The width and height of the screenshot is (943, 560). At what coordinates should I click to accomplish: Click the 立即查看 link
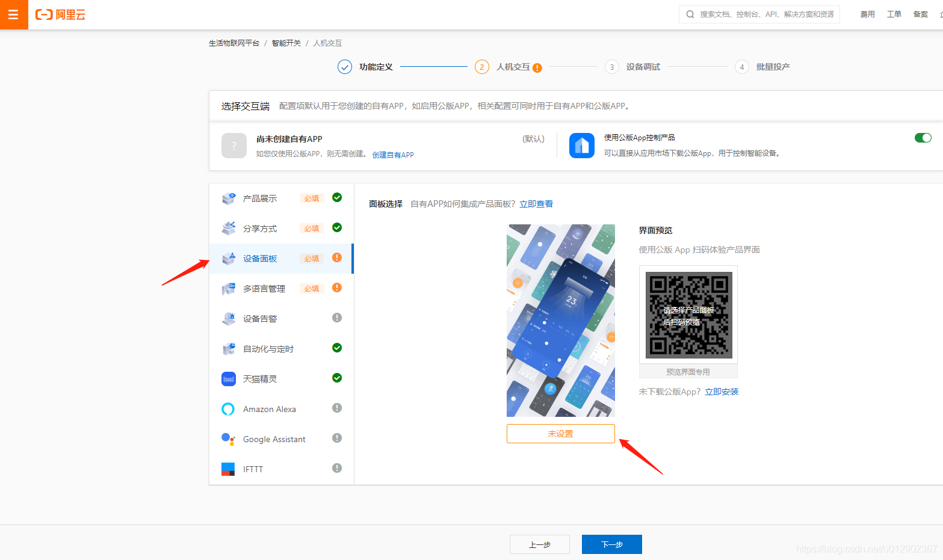[536, 204]
